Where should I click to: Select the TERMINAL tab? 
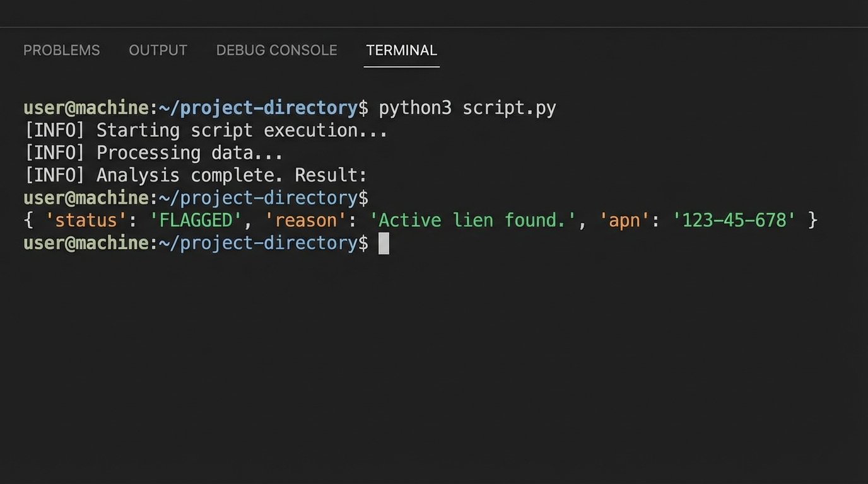click(401, 50)
